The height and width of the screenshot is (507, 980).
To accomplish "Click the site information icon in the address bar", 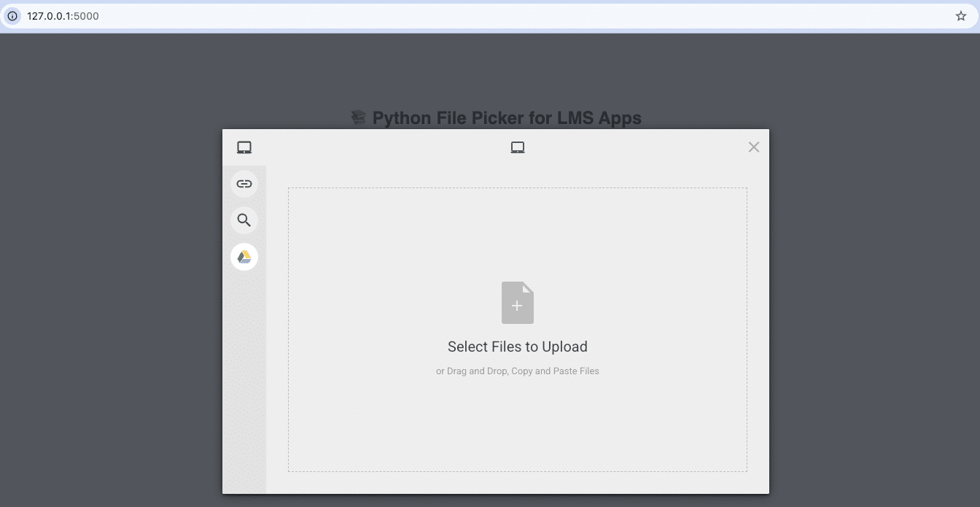I will (12, 15).
